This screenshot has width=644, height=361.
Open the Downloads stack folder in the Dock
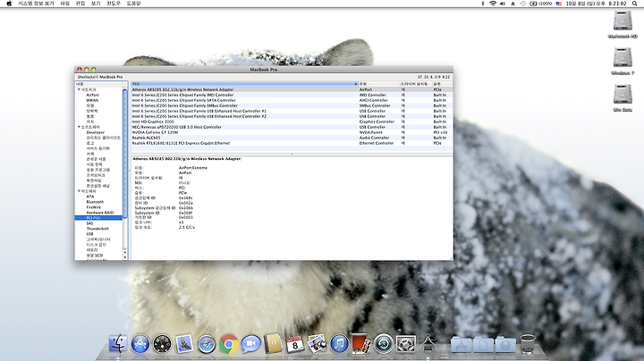[505, 345]
